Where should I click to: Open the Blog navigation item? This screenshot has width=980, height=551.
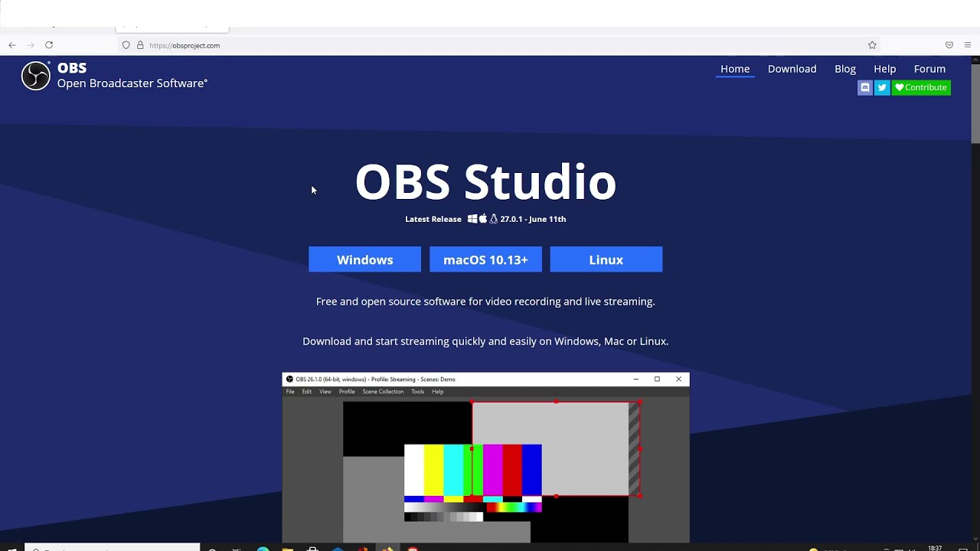click(845, 69)
